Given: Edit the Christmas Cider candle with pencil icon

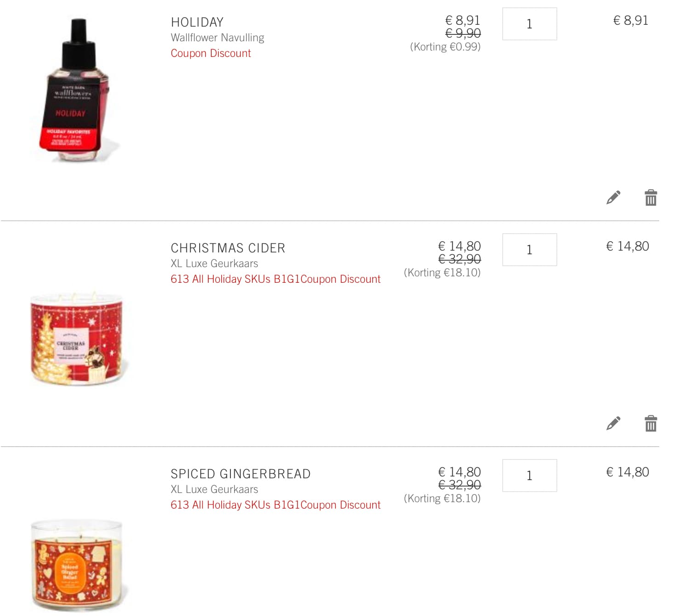Looking at the screenshot, I should [x=613, y=423].
